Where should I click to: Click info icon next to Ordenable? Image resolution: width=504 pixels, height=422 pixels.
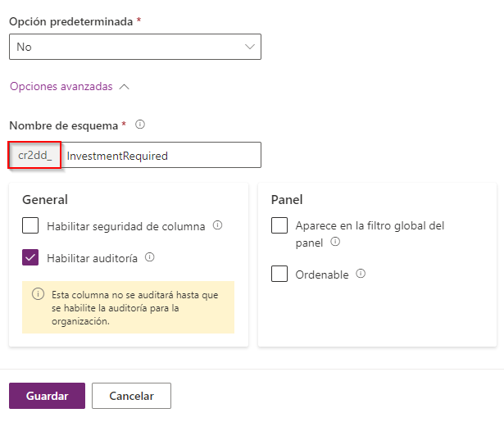(x=361, y=274)
